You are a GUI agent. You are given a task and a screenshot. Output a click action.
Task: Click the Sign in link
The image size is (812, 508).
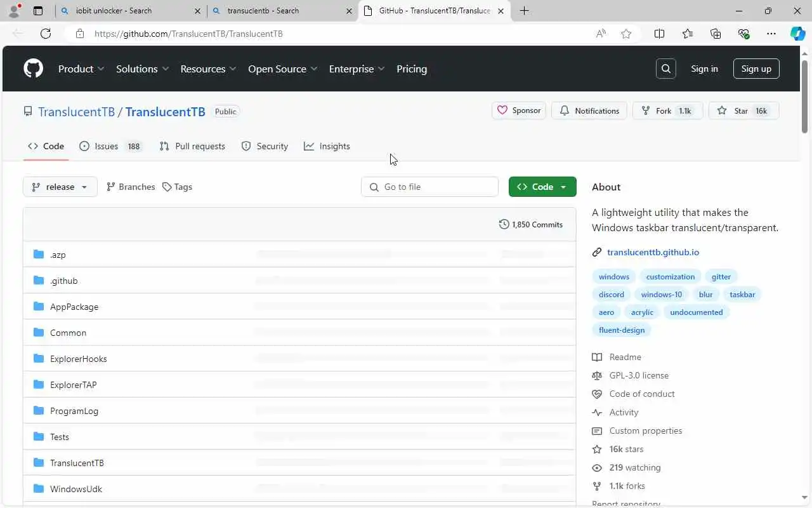pos(704,69)
